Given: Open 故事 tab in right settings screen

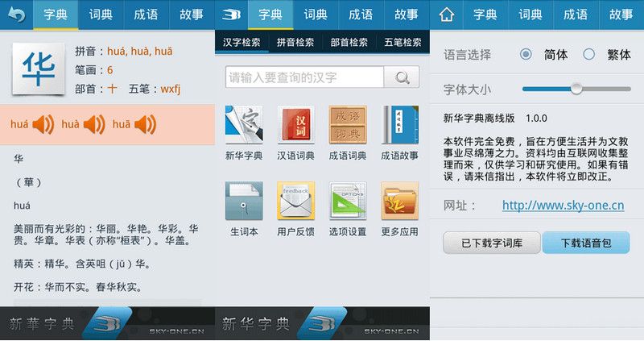Looking at the screenshot, I should click(621, 15).
